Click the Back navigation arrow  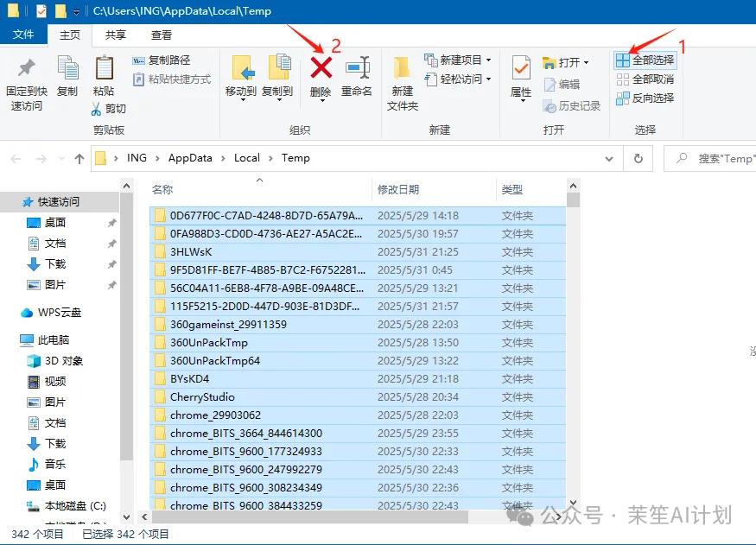point(16,159)
